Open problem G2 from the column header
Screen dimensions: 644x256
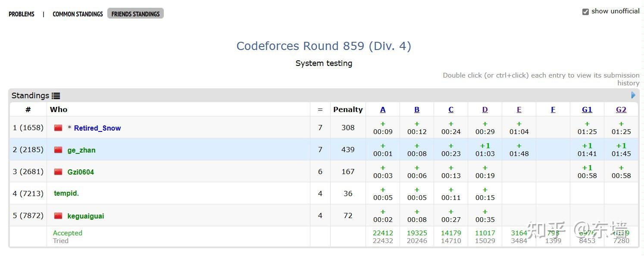pos(621,109)
